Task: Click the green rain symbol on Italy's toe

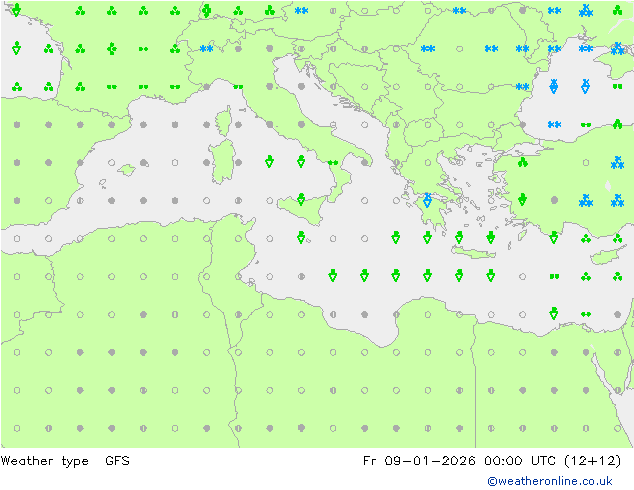Action: 333,163
